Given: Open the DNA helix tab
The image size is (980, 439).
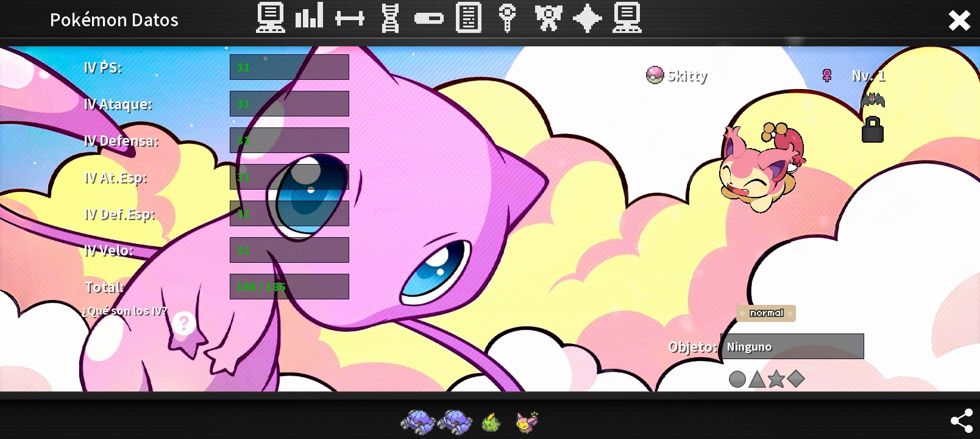Looking at the screenshot, I should click(390, 18).
